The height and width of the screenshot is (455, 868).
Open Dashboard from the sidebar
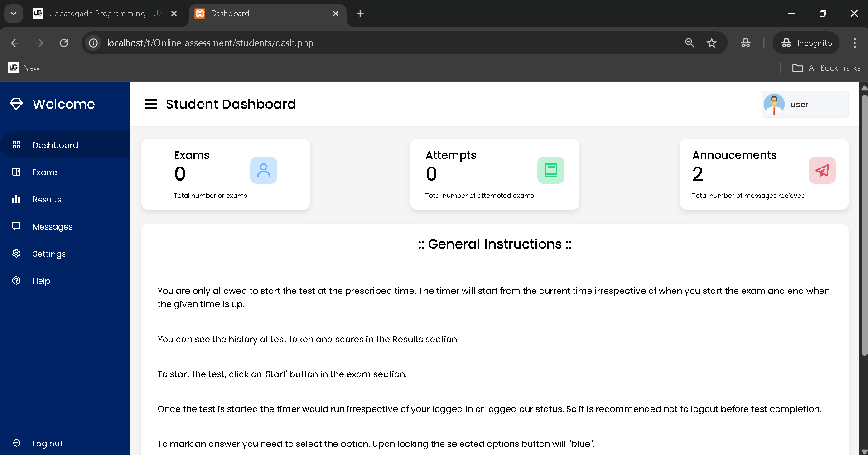[x=55, y=145]
